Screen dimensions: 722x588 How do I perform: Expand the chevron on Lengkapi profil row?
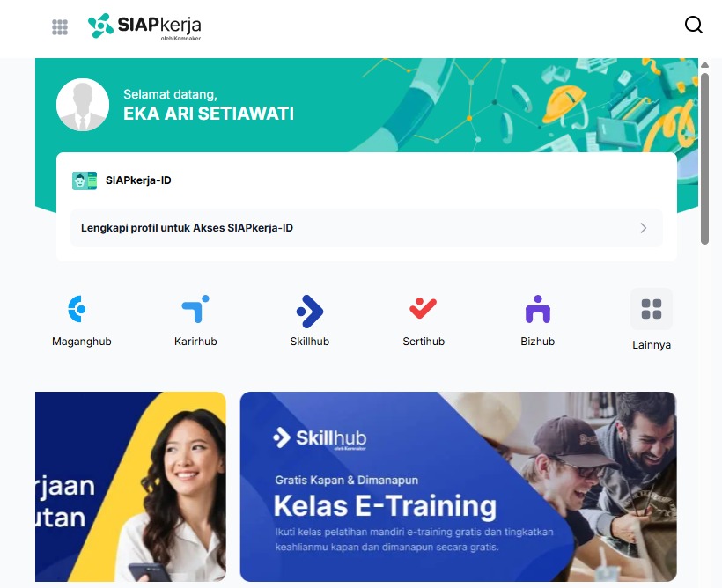644,228
